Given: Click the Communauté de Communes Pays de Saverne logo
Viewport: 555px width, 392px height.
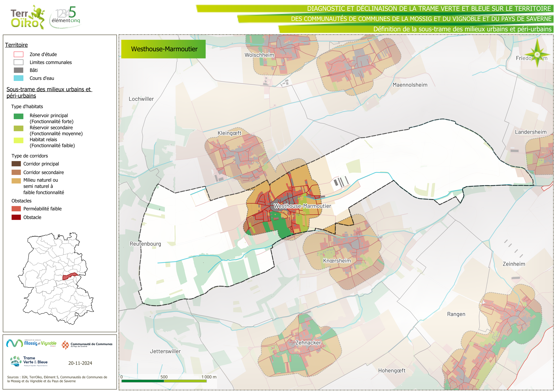Looking at the screenshot, I should pyautogui.click(x=87, y=345).
